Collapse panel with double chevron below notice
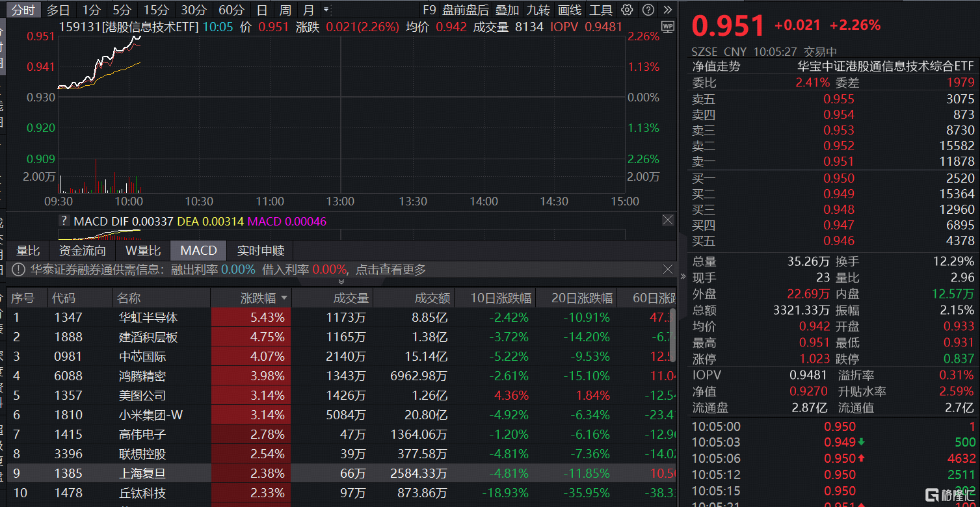This screenshot has width=980, height=507. pyautogui.click(x=341, y=282)
